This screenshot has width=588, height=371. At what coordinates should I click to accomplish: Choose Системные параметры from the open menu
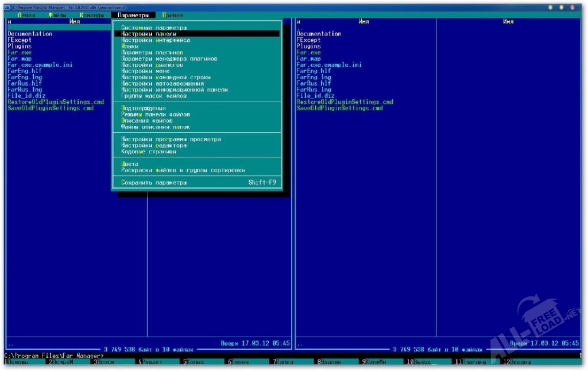coord(154,28)
